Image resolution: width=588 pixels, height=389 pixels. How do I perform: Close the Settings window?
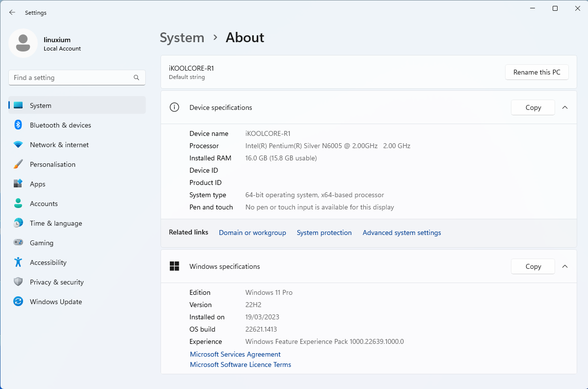tap(578, 8)
